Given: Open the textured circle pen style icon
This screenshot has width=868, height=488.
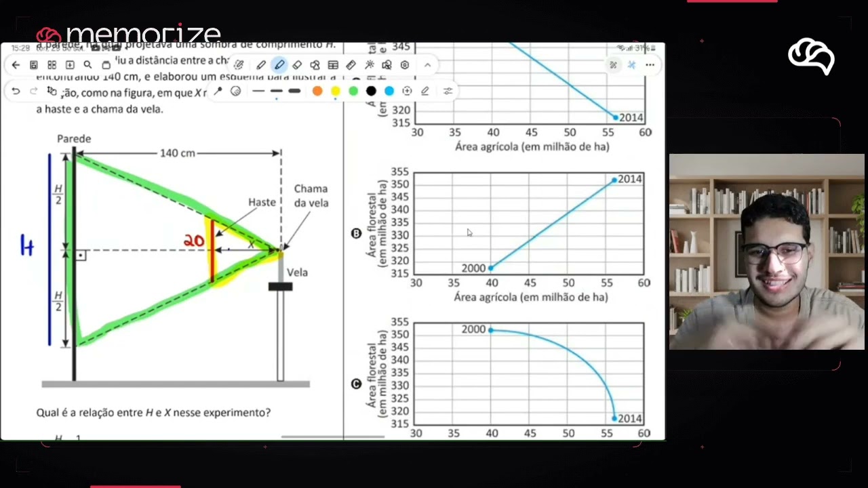Looking at the screenshot, I should point(235,91).
